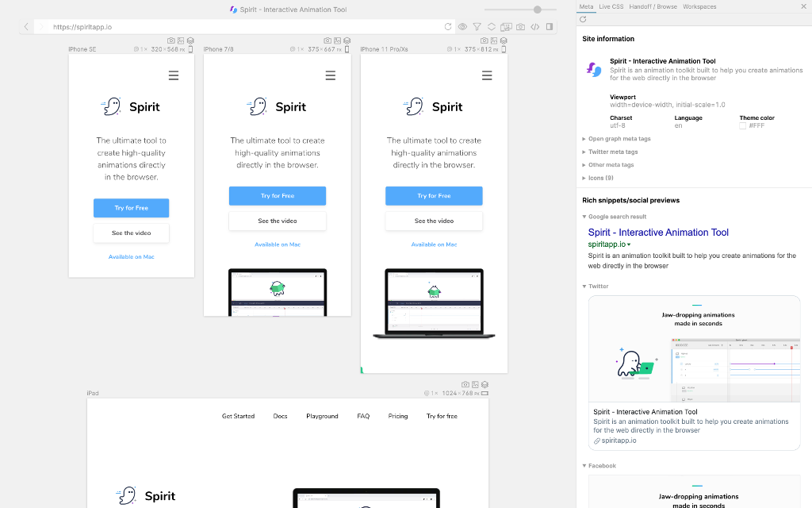The width and height of the screenshot is (812, 508).
Task: Switch to the Live CSS panel tab
Action: pos(611,6)
